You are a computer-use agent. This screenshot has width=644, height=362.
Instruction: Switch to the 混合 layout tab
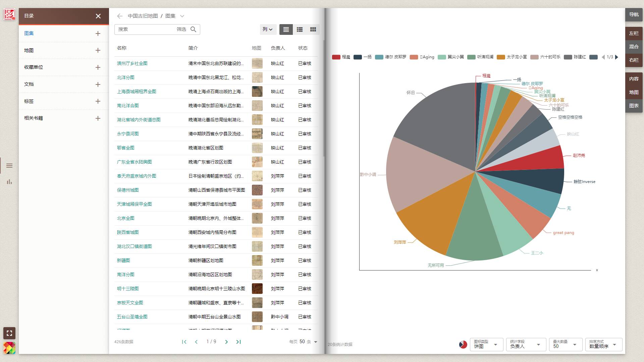click(x=634, y=47)
